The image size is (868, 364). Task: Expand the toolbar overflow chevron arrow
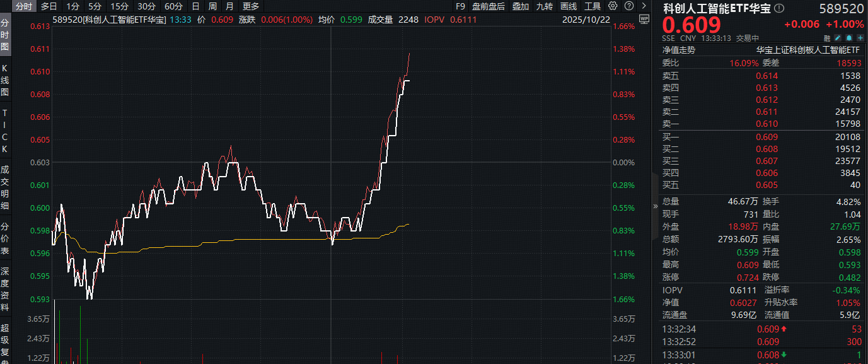645,6
